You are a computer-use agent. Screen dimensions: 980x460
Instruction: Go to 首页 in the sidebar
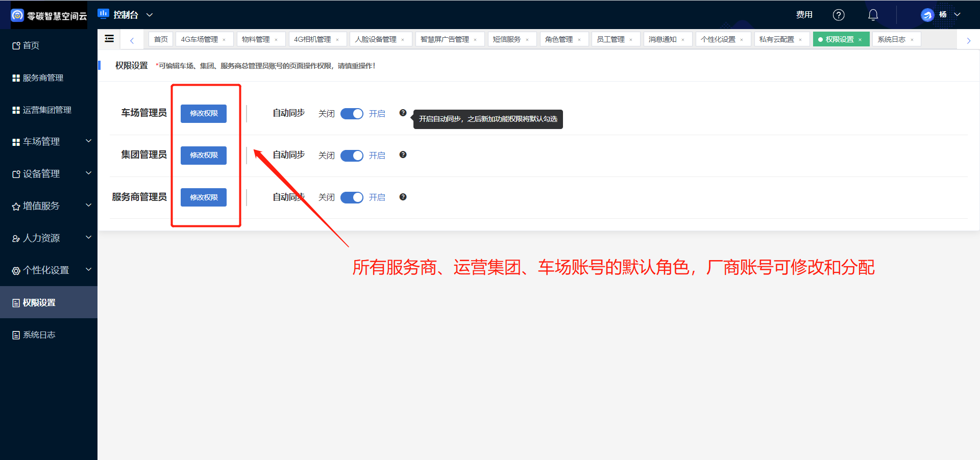48,45
